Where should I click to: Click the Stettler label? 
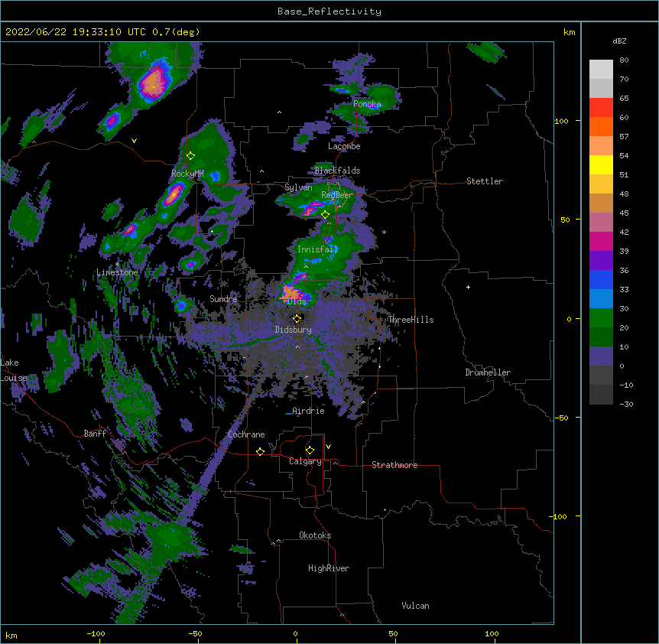coord(485,181)
